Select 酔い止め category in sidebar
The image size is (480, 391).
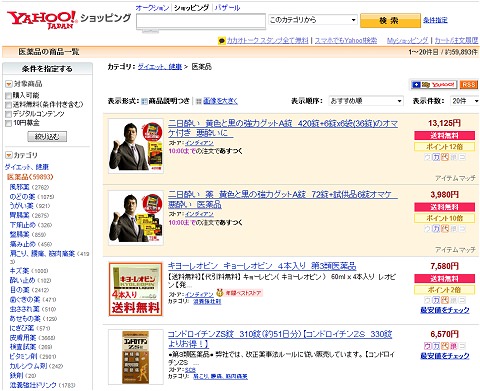point(22,280)
